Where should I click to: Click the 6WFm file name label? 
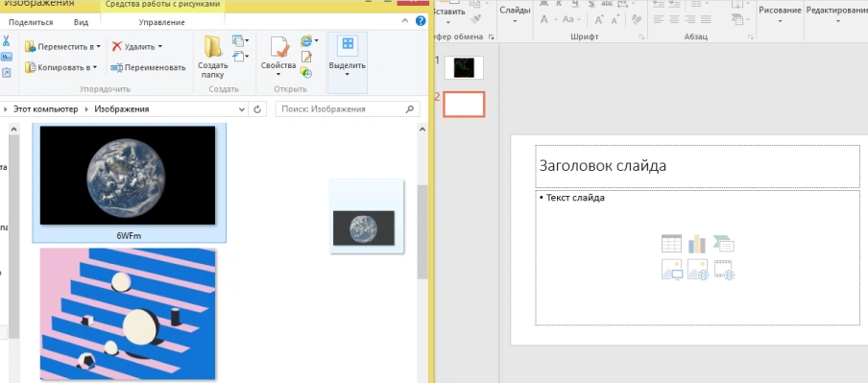coord(129,235)
